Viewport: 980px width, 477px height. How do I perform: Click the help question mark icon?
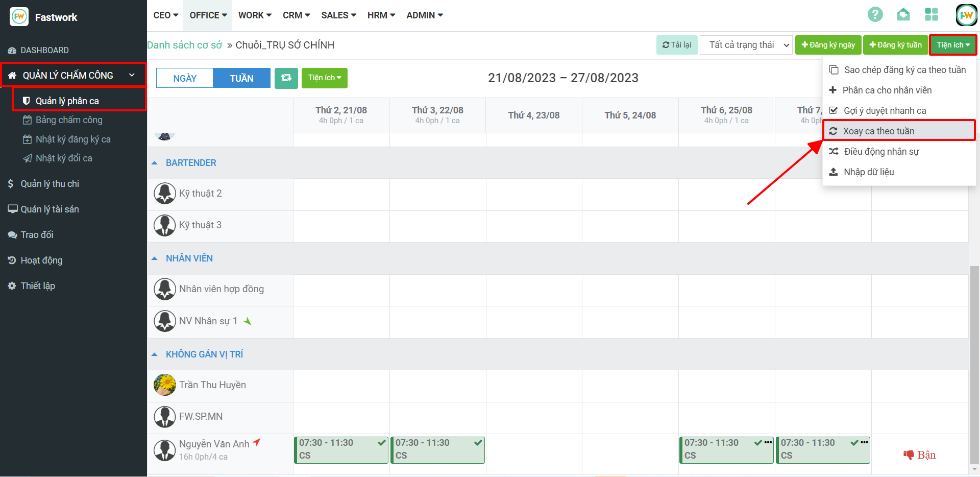(875, 14)
